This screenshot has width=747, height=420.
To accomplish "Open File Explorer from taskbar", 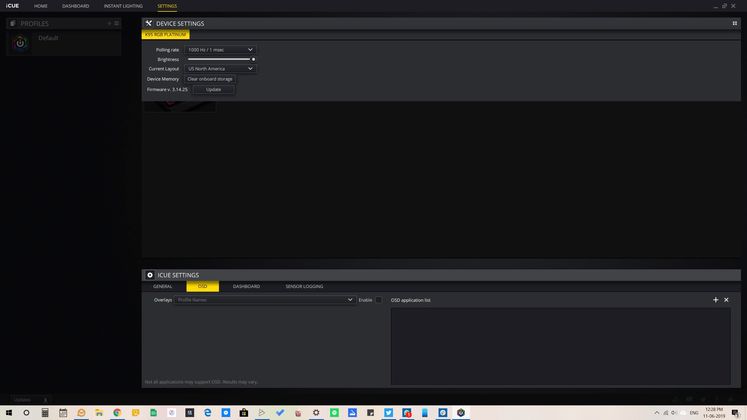I will coord(99,413).
